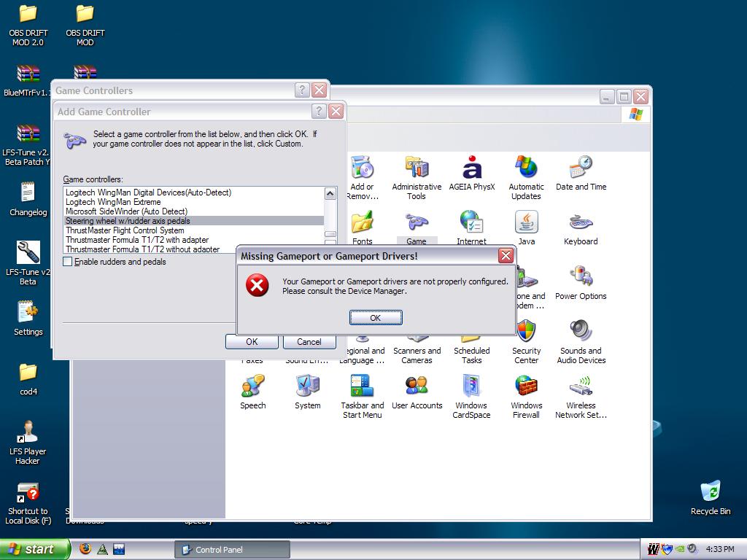Screen dimensions: 747x560
Task: Open Security Center icon
Action: 526,342
